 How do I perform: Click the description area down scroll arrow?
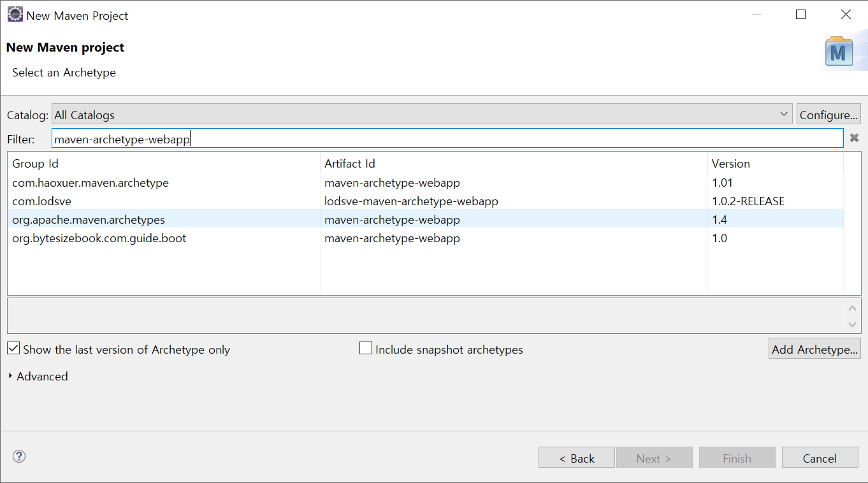[853, 324]
